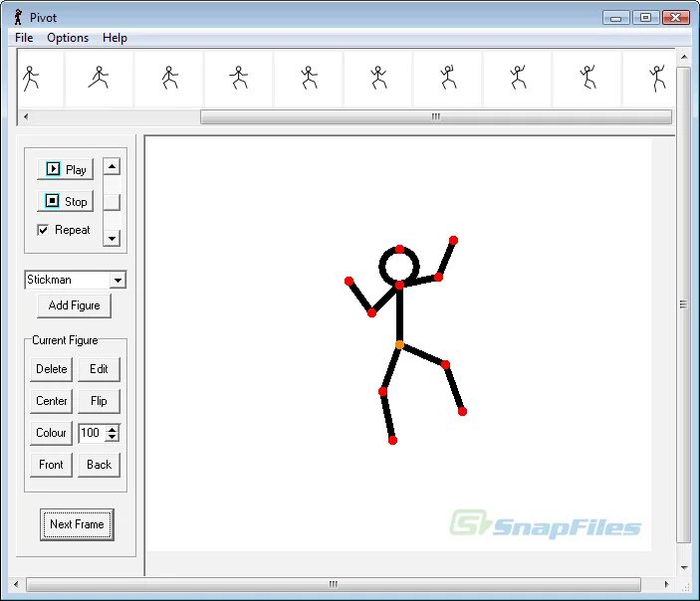Click the red left hand handle
Screen dimensions: 700x601
350,281
